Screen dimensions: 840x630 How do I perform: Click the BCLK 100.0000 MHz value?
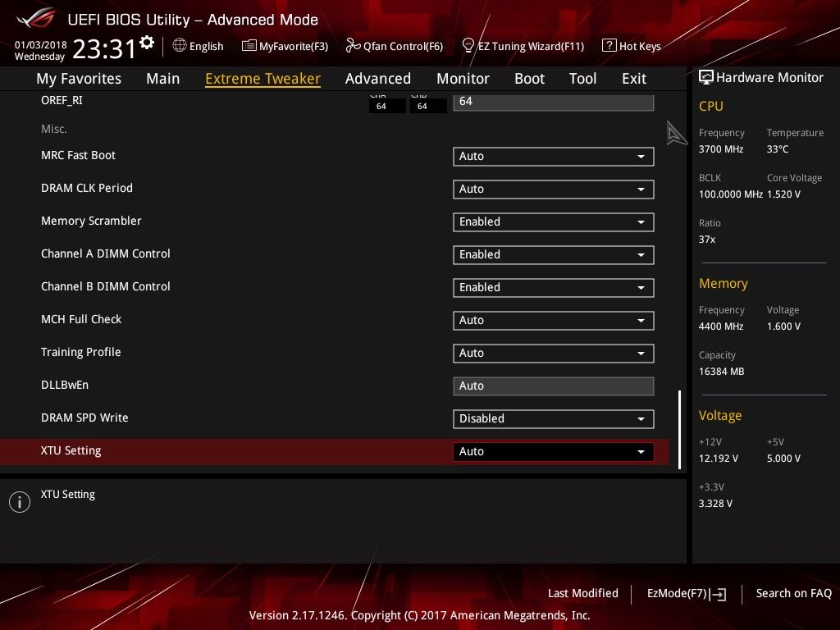pos(731,194)
